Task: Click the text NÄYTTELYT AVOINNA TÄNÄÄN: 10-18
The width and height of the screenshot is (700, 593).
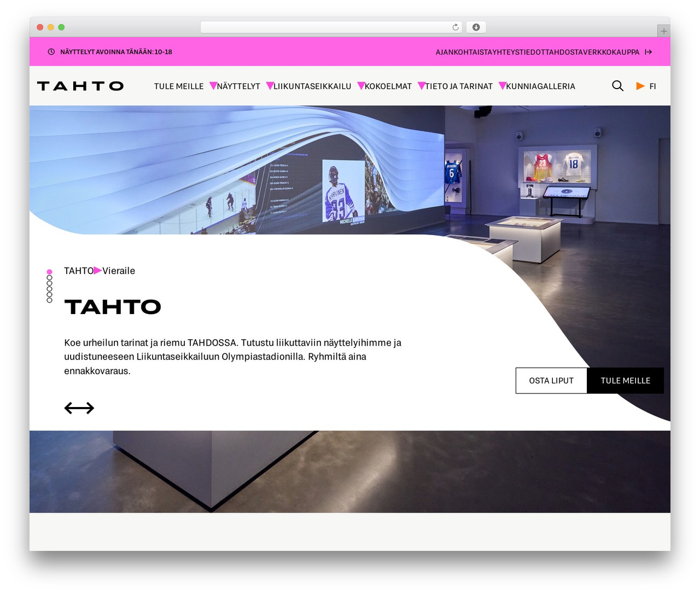Action: pos(116,52)
